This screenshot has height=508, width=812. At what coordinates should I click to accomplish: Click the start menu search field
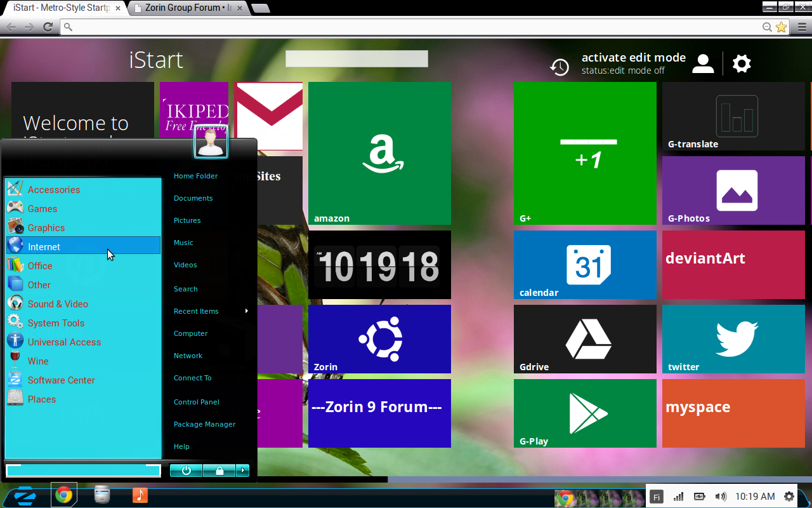point(82,471)
